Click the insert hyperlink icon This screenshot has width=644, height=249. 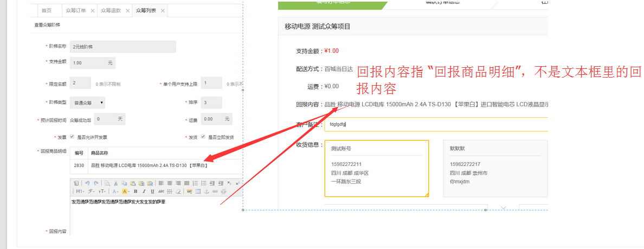point(215,191)
